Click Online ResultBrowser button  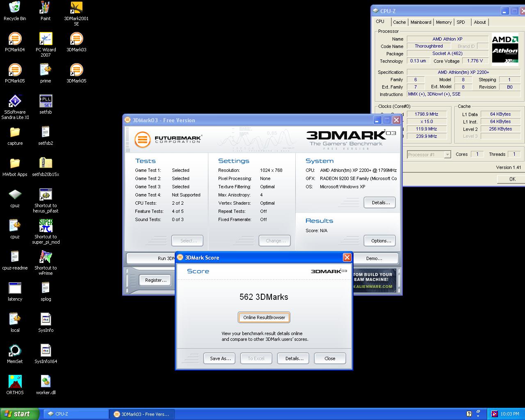coord(264,317)
